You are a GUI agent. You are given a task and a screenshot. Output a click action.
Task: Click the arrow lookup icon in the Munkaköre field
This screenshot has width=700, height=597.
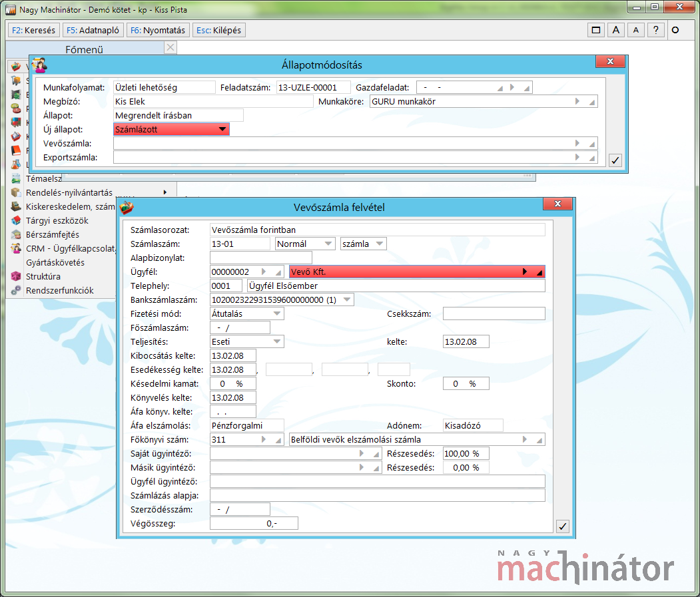click(577, 101)
